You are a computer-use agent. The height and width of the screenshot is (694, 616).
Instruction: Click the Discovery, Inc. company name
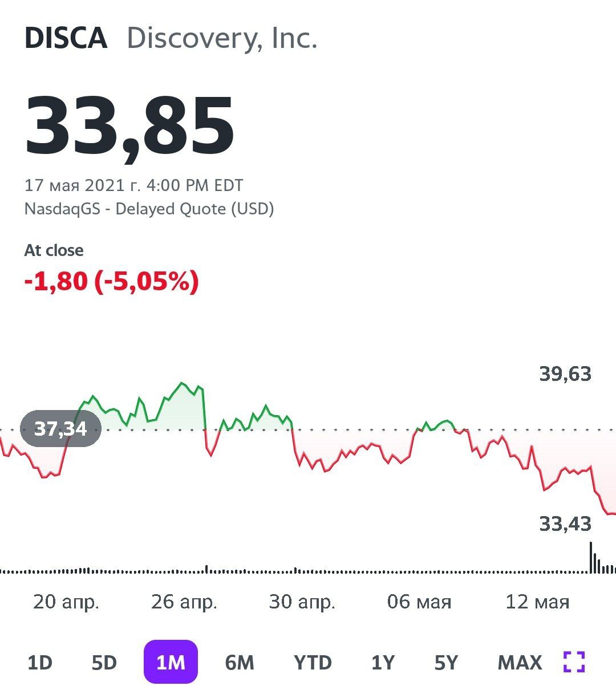pos(222,39)
